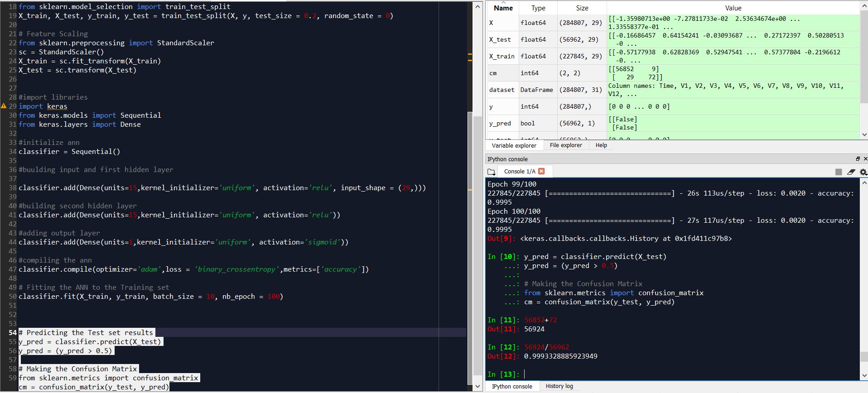868x393 pixels.
Task: Click line 44 output layer with sigmoid activation
Action: click(183, 242)
